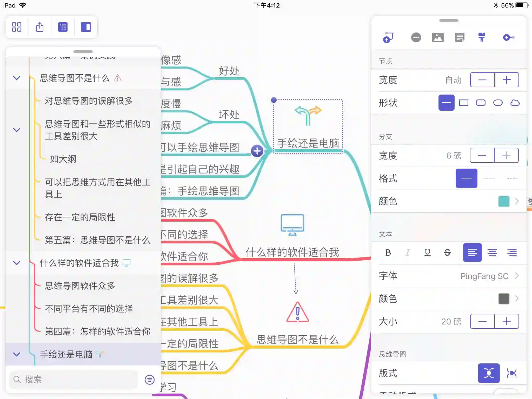This screenshot has height=399, width=532.
Task: Select the paintbrush style icon
Action: click(481, 38)
